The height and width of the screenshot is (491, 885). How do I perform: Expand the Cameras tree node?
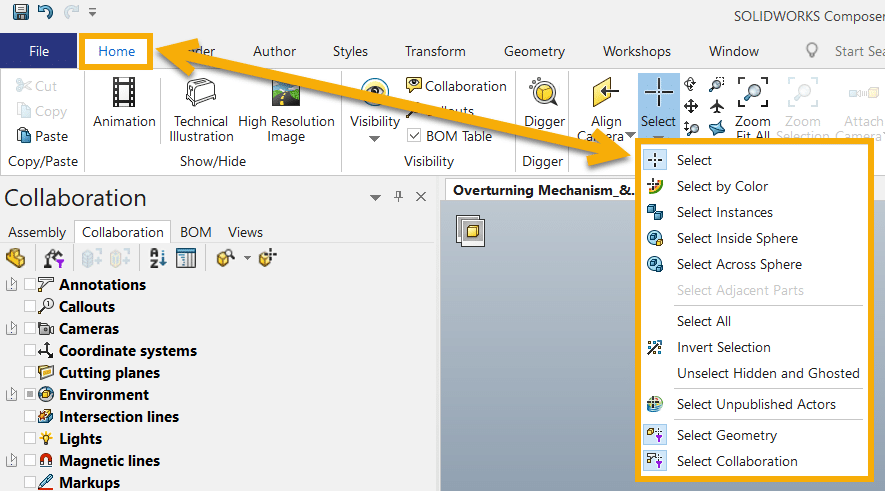tap(11, 328)
